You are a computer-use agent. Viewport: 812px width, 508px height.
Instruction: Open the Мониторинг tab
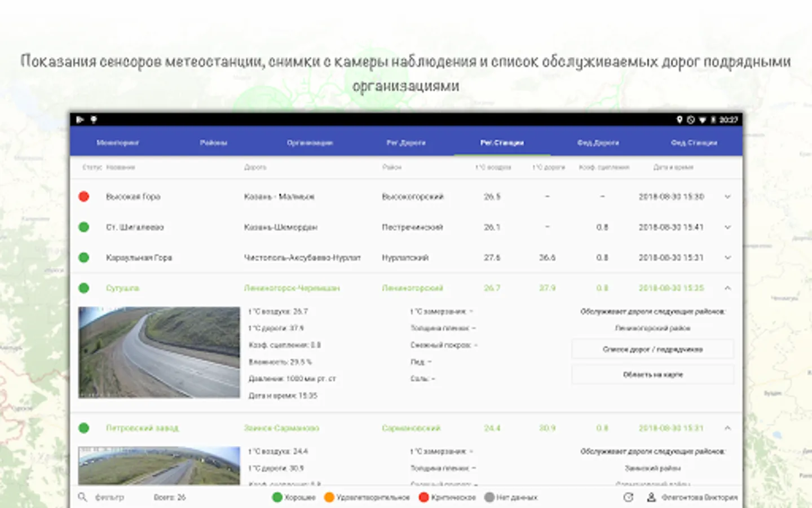click(x=117, y=143)
